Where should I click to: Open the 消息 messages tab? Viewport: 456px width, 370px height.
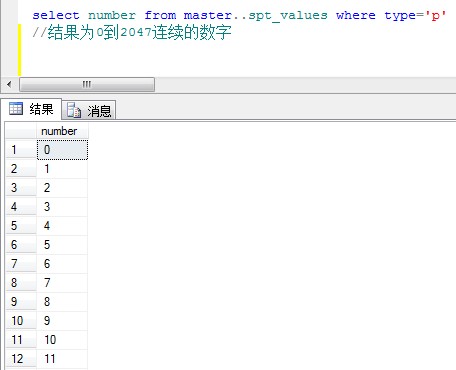tap(89, 110)
